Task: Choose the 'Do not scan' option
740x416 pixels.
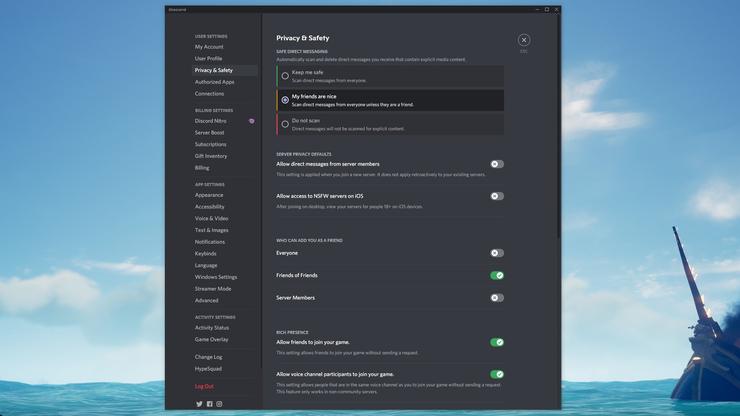Action: [285, 124]
